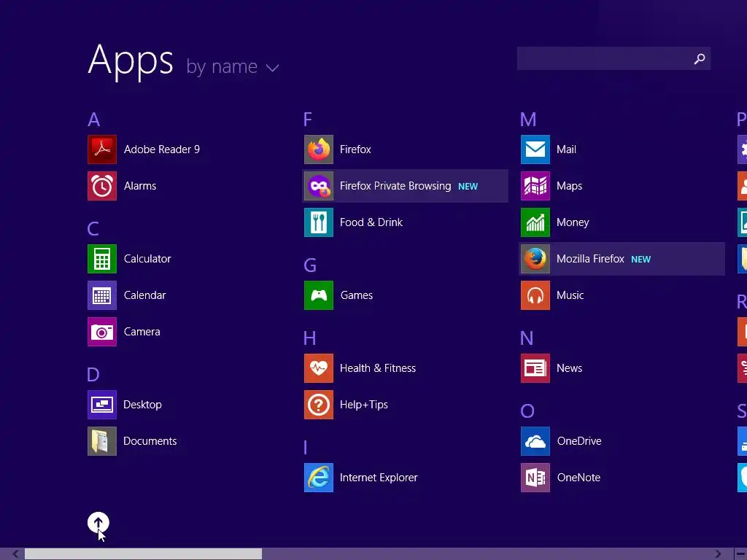Click the letter I group header

click(x=306, y=448)
